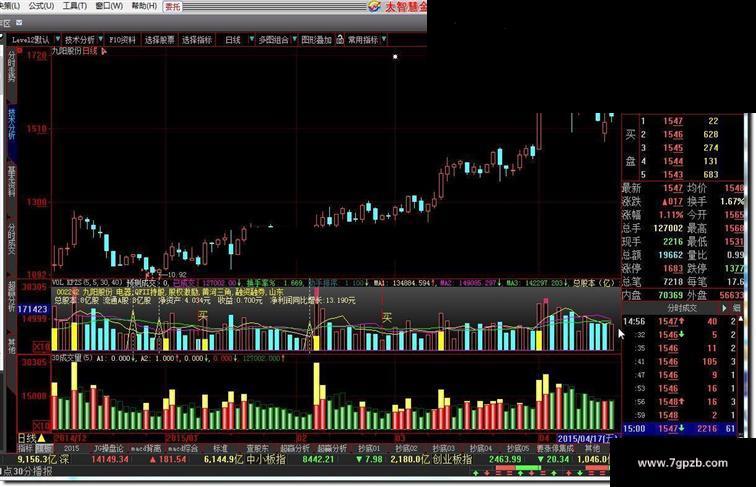The height and width of the screenshot is (487, 756).
Task: Open the 窗口(W) menu
Action: [x=108, y=6]
